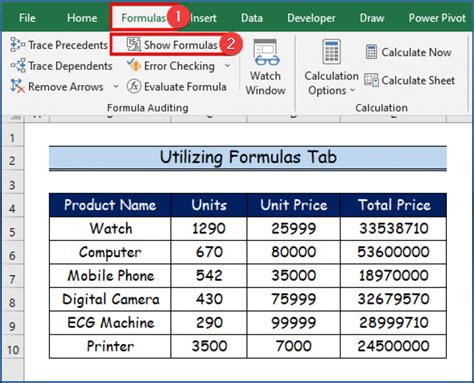Click the Evaluate Formula label
Screen dimensions: 474x383
185,87
